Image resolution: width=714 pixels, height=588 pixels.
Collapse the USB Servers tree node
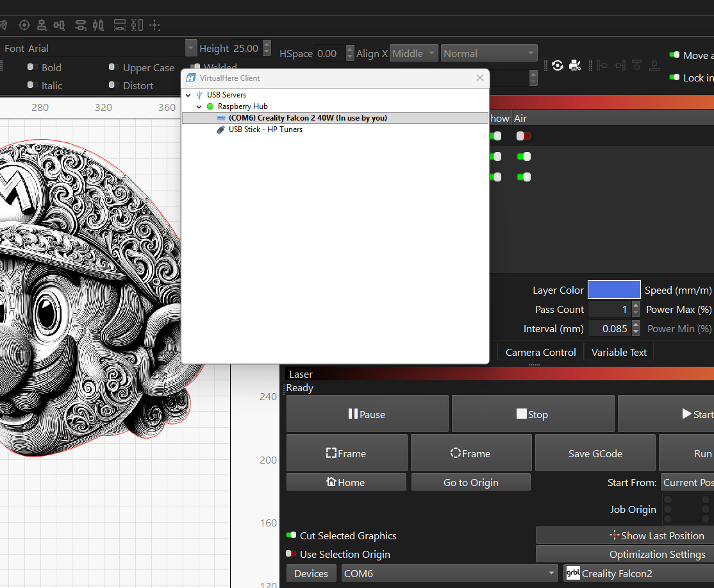click(x=188, y=95)
